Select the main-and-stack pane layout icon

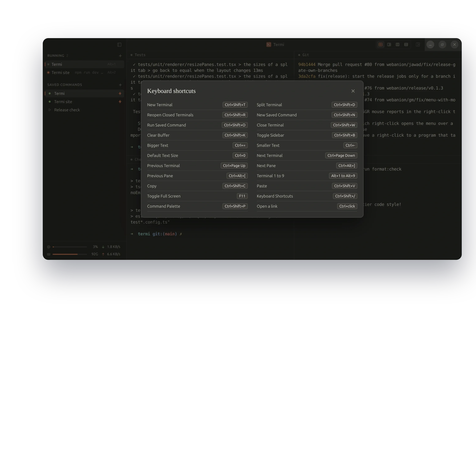coord(389,45)
